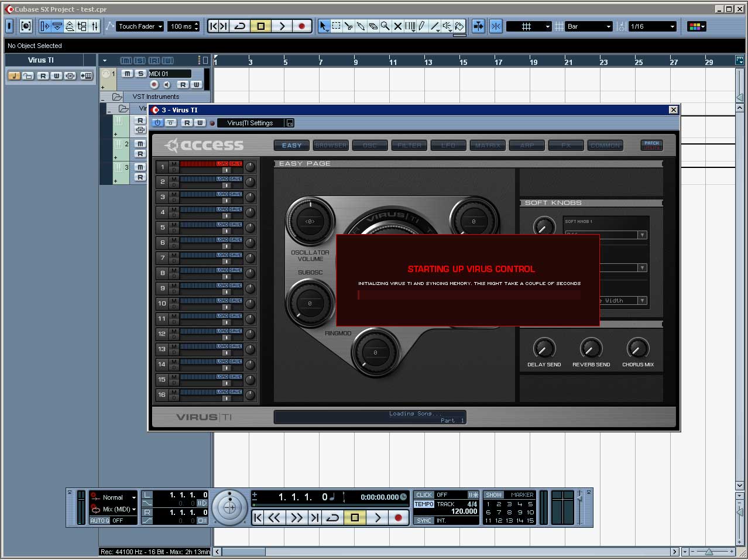This screenshot has height=560, width=748.
Task: Switch to the EASY tab
Action: tap(291, 145)
